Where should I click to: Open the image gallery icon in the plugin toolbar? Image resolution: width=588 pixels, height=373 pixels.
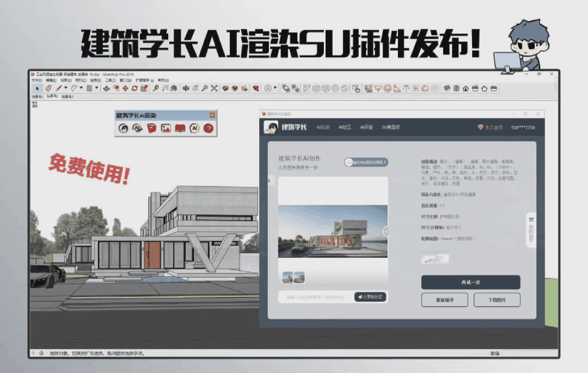(x=166, y=128)
